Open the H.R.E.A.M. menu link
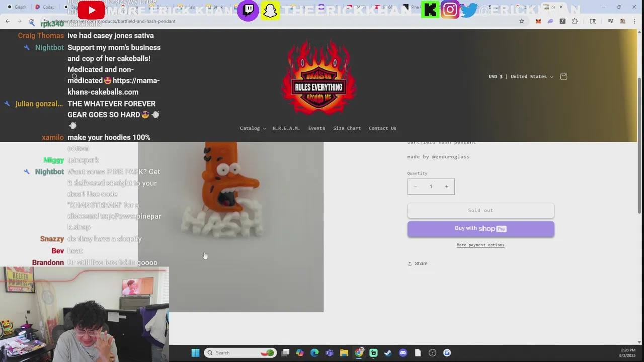 [286, 128]
